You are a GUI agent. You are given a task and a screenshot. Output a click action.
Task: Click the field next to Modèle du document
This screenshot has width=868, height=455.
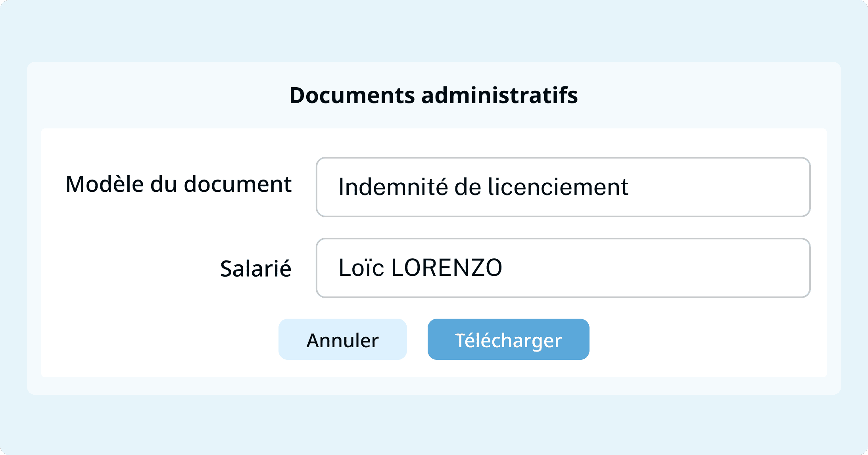(x=563, y=187)
